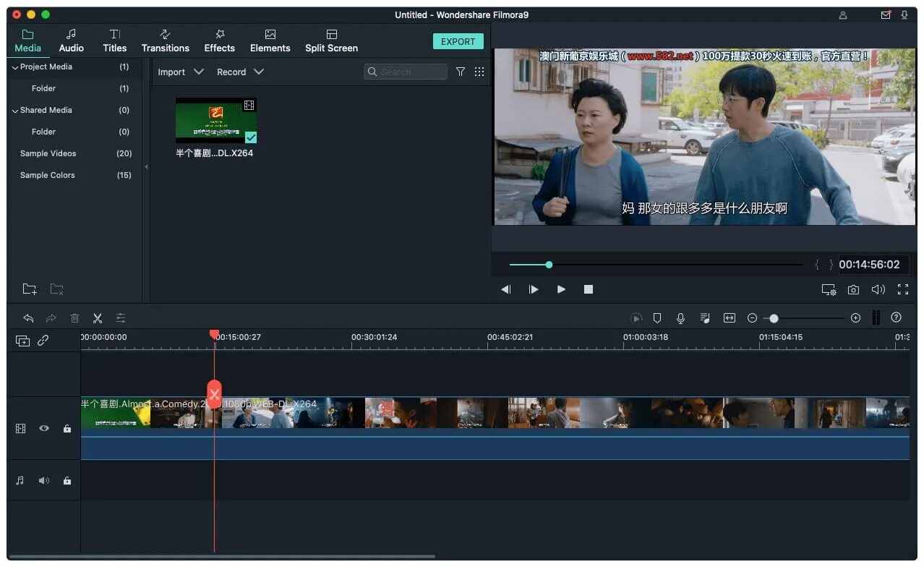
Task: Switch to the Audio tab
Action: (x=71, y=41)
